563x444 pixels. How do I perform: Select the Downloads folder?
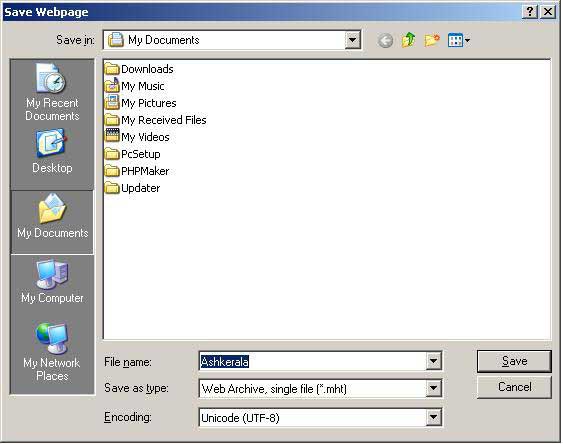tap(139, 69)
